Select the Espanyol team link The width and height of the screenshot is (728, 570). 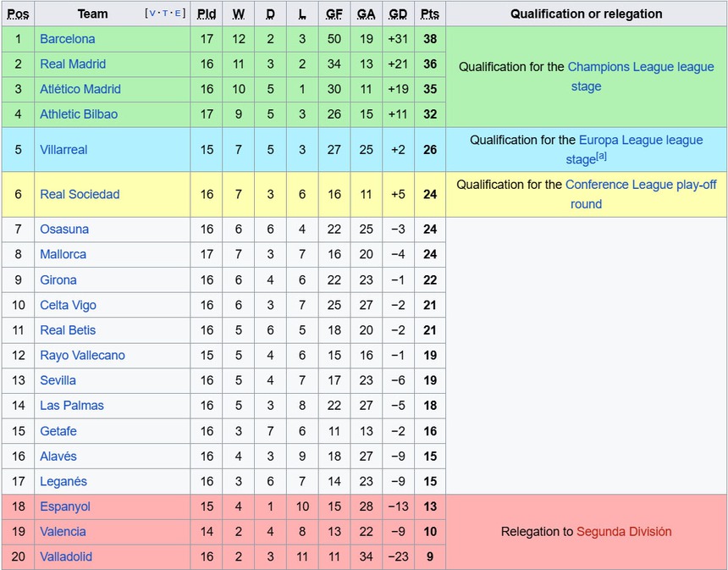tap(65, 506)
